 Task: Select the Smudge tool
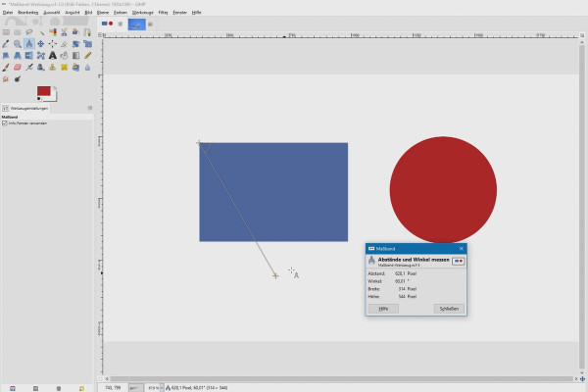(x=6, y=78)
